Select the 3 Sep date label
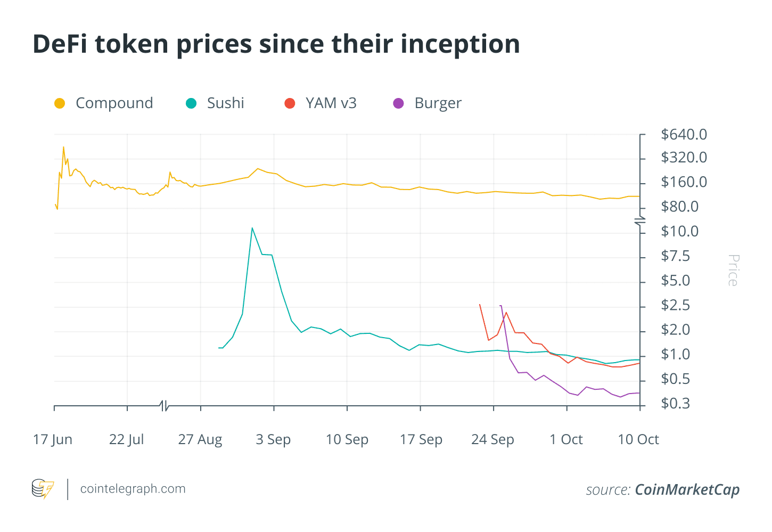This screenshot has height=532, width=772. click(x=273, y=440)
